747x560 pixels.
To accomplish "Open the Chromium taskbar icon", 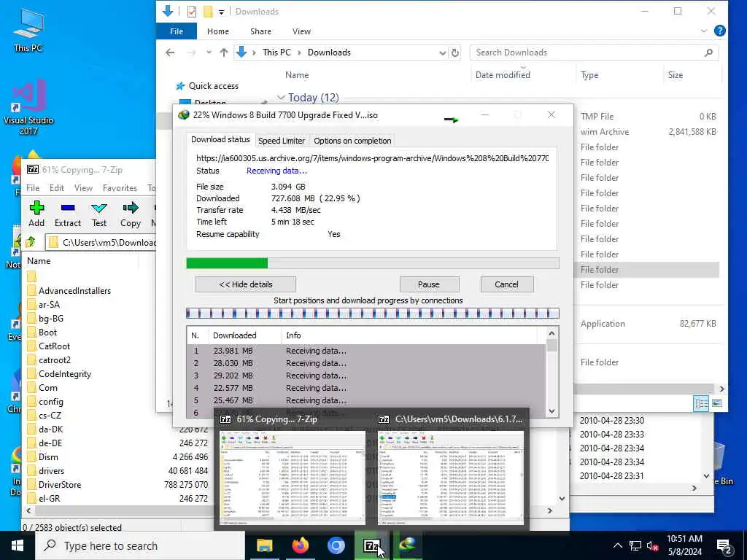I will coord(336,545).
